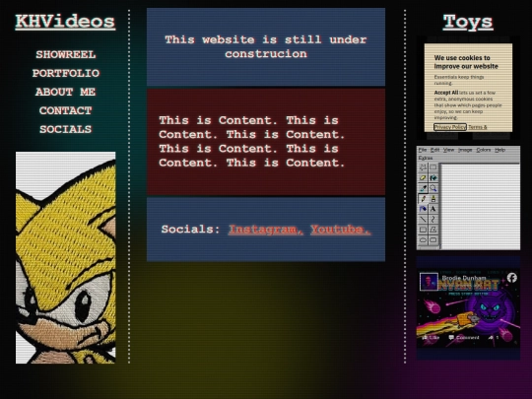Viewport: 532px width, 399px height.
Task: Open the Privacy Policy link in cookie notice
Action: pos(450,127)
